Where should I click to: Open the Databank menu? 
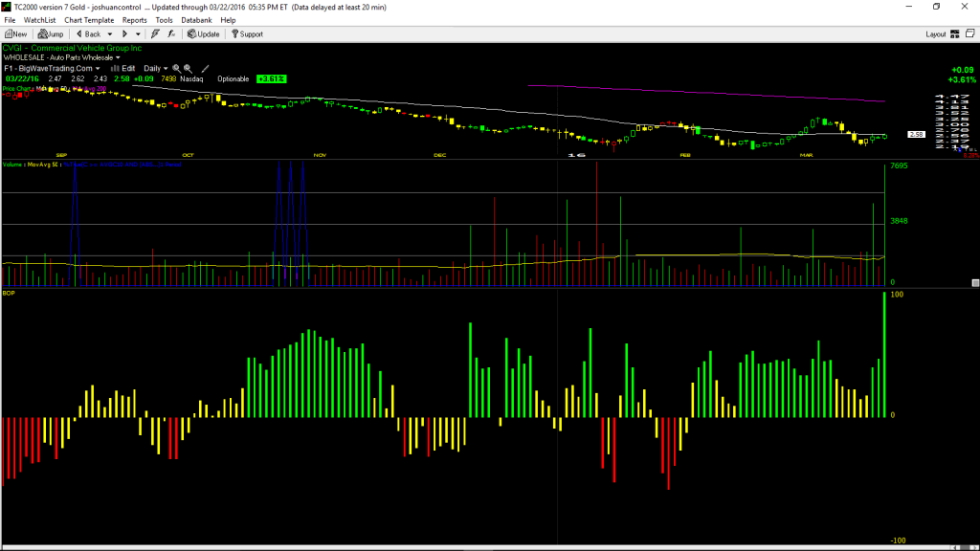[196, 20]
